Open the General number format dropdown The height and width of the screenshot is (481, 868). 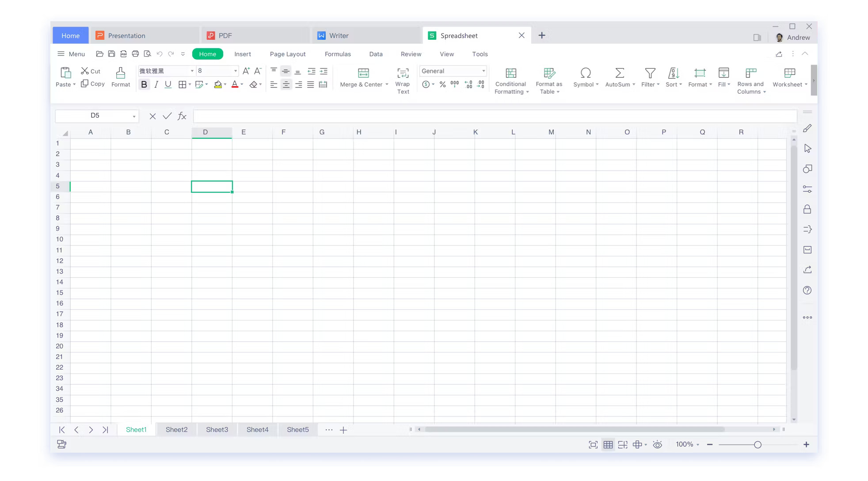(x=483, y=71)
